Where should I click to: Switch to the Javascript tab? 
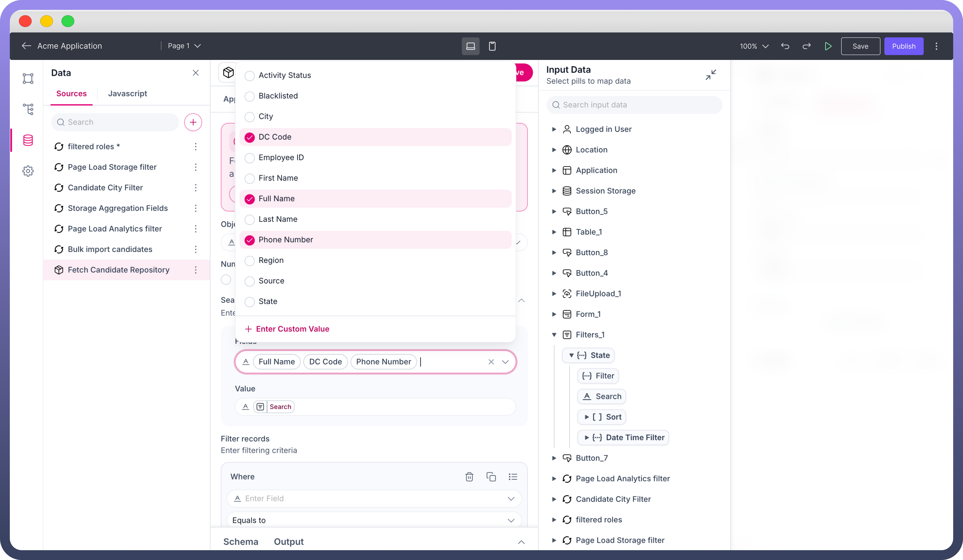[x=127, y=94]
